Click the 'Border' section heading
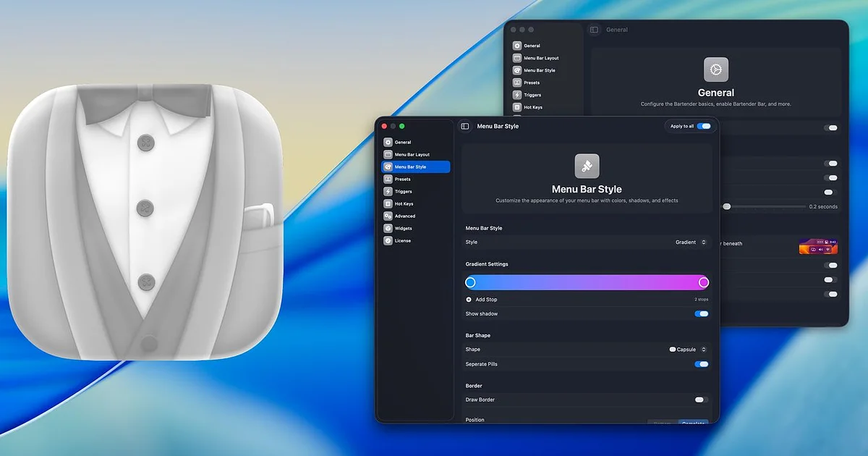 tap(474, 386)
